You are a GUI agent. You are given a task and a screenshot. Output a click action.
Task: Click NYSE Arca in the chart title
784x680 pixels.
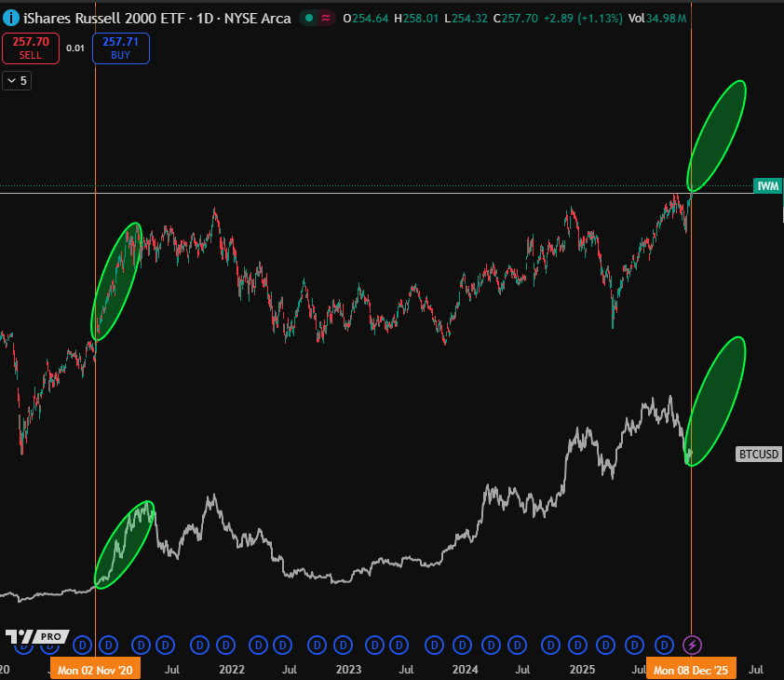(x=258, y=19)
